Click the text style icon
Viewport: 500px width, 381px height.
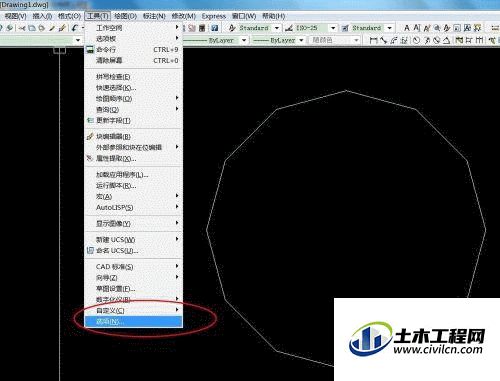(232, 28)
